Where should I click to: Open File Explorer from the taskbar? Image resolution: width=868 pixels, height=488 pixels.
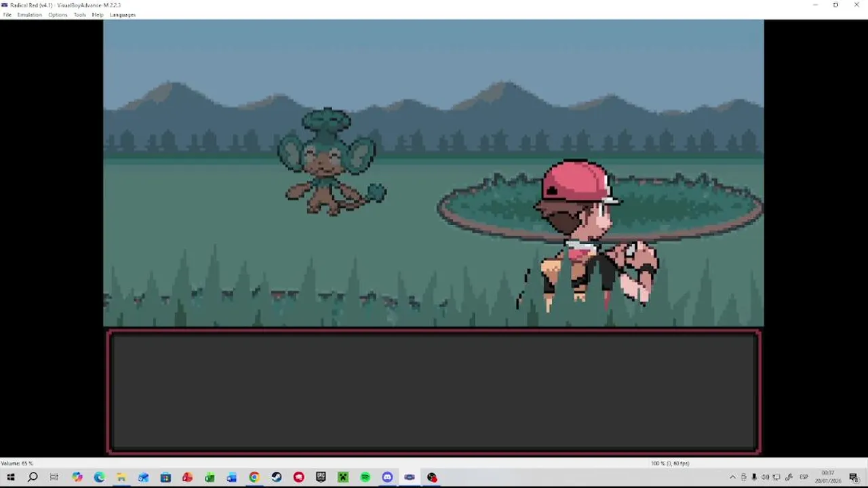[x=121, y=477]
